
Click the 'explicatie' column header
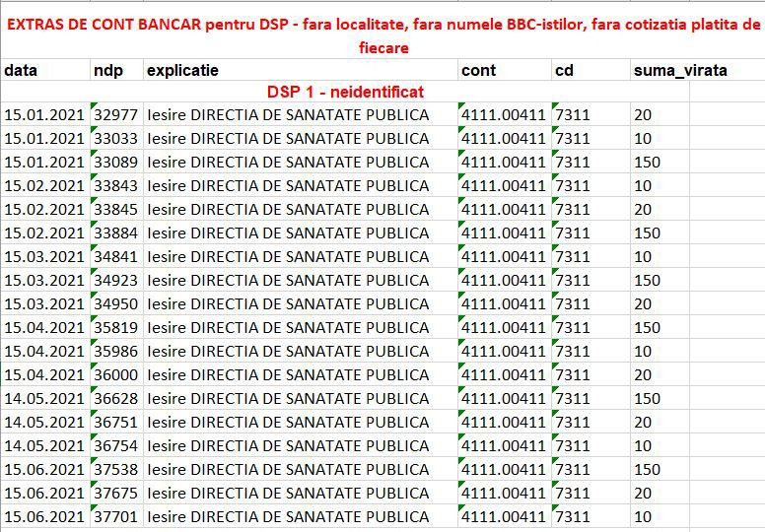pos(300,70)
